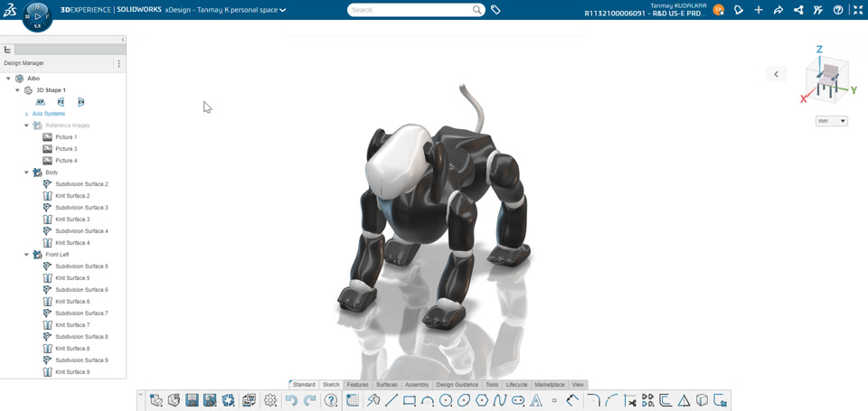The width and height of the screenshot is (868, 411).
Task: Open the help question mark in header
Action: pos(838,9)
